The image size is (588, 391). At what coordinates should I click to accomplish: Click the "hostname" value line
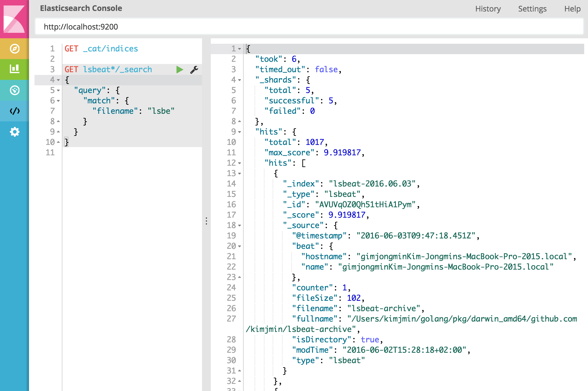coord(439,256)
